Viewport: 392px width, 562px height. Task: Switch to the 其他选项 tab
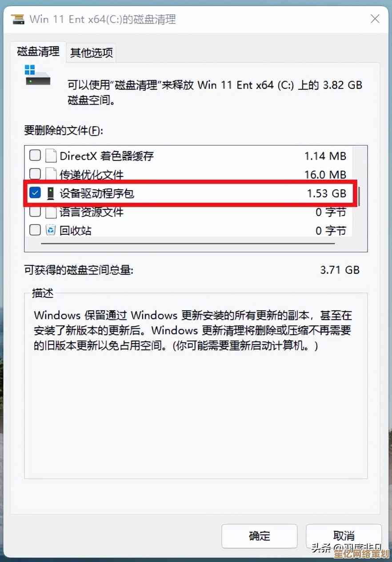(92, 52)
